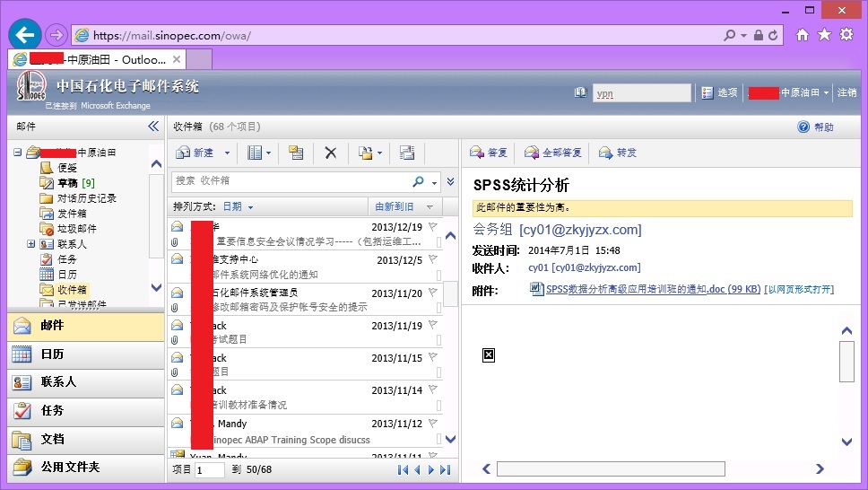Screen dimensions: 868x490
Task: Open the move-to-folder dropdown arrow
Action: tap(379, 153)
